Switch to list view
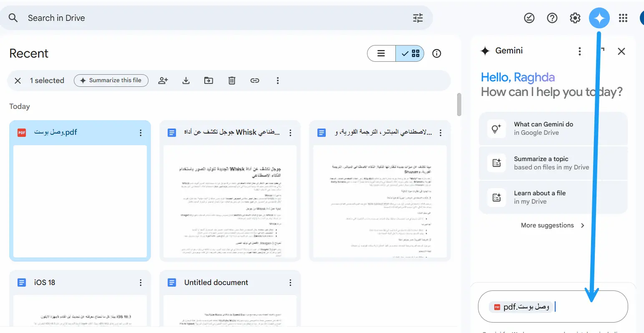Image resolution: width=644 pixels, height=333 pixels. (381, 53)
